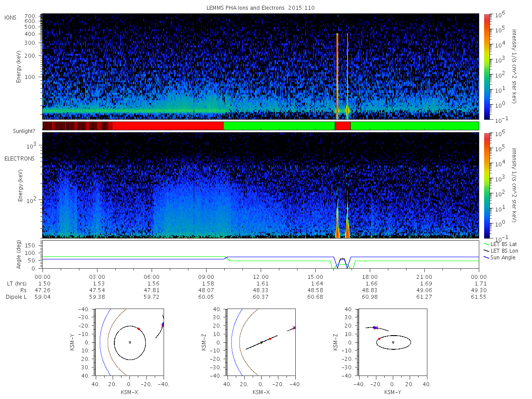532x399 pixels.
Task: Select the 12:00 time axis label
Action: pos(261,277)
